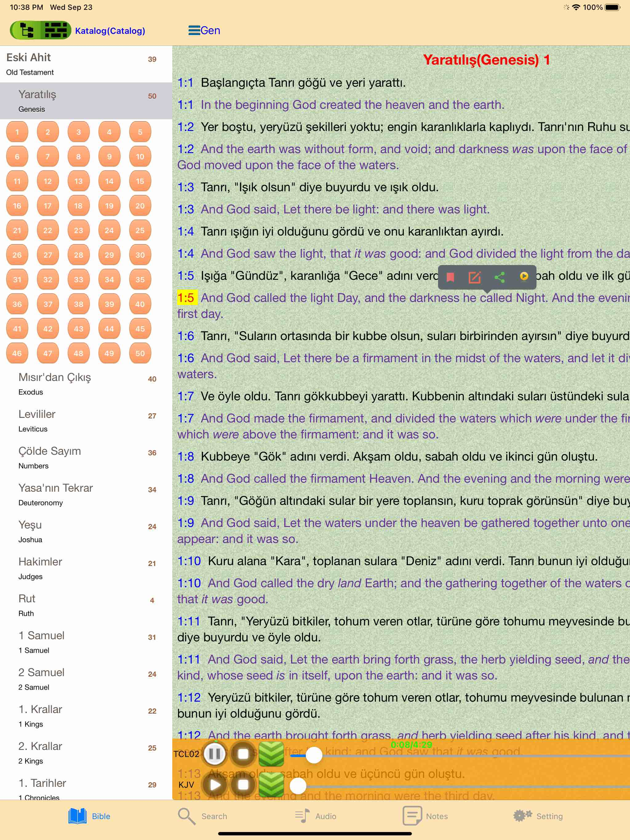630x840 pixels.
Task: Switch to the Notes tab
Action: 425,816
